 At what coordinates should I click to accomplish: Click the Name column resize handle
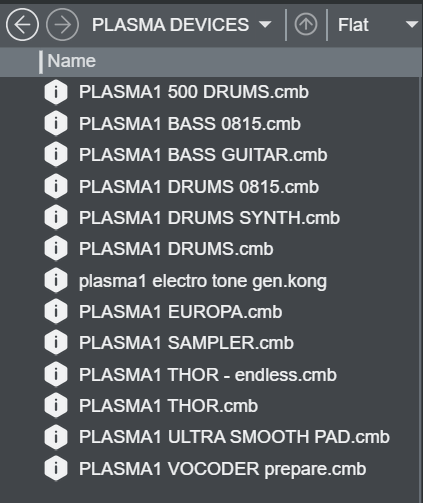click(x=41, y=62)
